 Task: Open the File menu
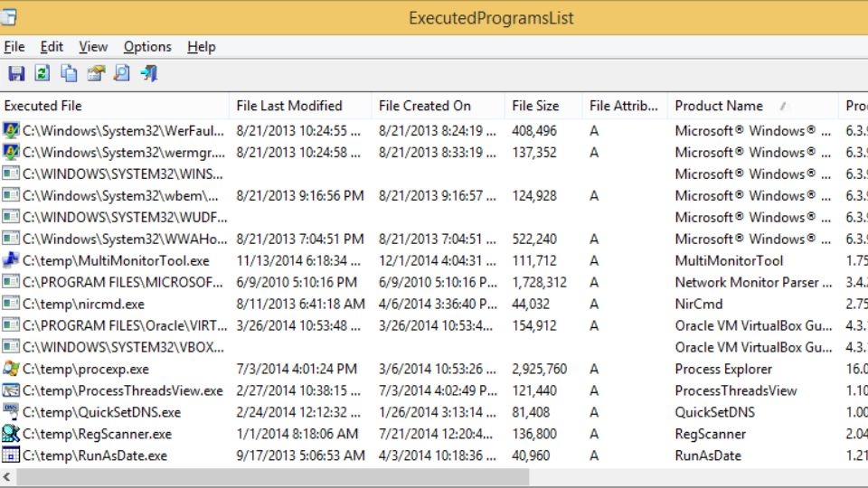pos(14,47)
